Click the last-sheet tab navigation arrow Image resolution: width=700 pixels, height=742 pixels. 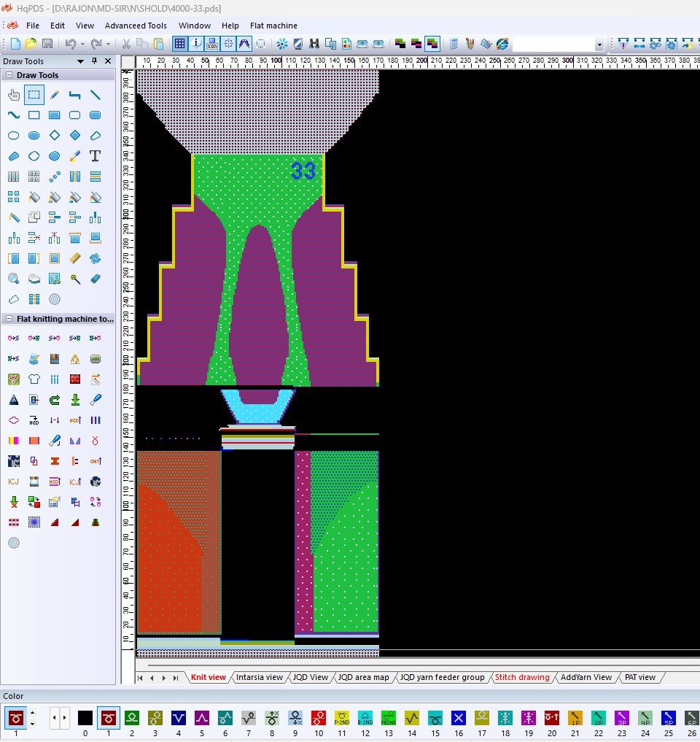point(175,679)
